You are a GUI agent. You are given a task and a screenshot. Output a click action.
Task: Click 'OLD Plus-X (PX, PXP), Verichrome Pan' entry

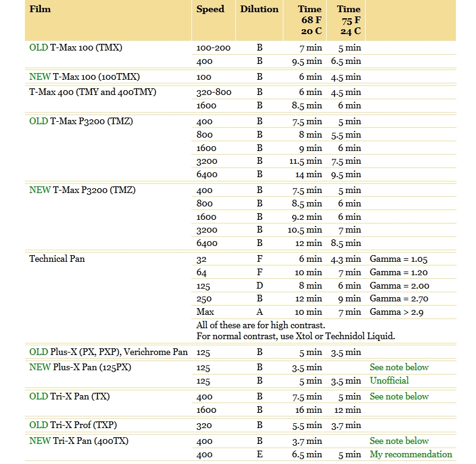(109, 352)
